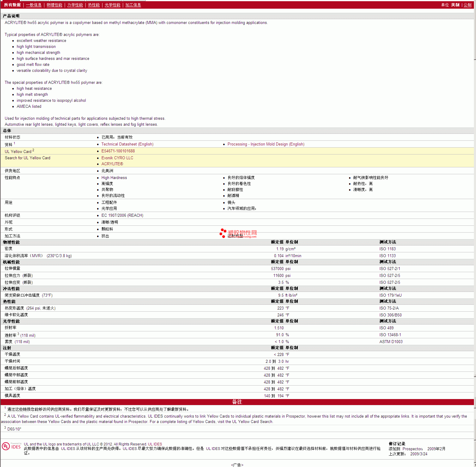Click ISO 13468-1 test method

[390, 335]
